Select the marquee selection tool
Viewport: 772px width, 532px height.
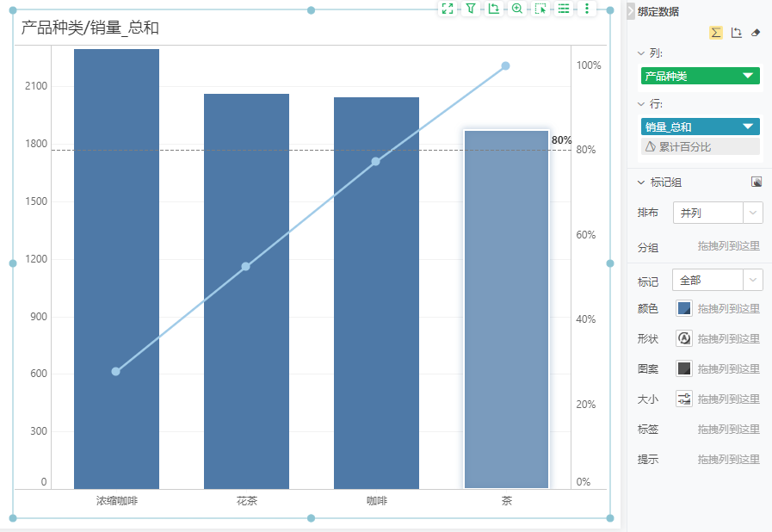pyautogui.click(x=541, y=9)
